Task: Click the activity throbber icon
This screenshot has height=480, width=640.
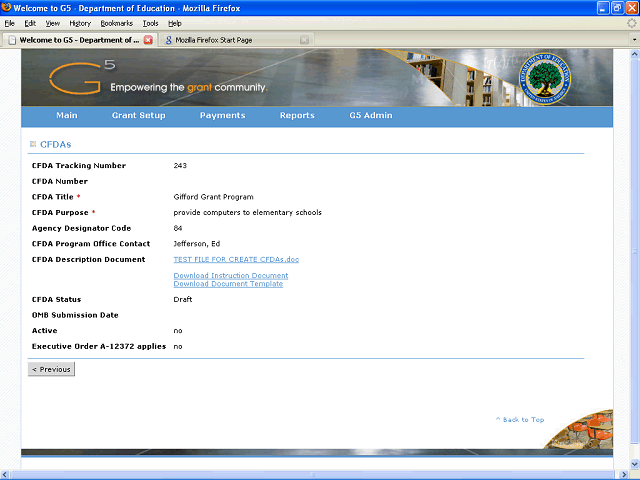Action: [631, 23]
